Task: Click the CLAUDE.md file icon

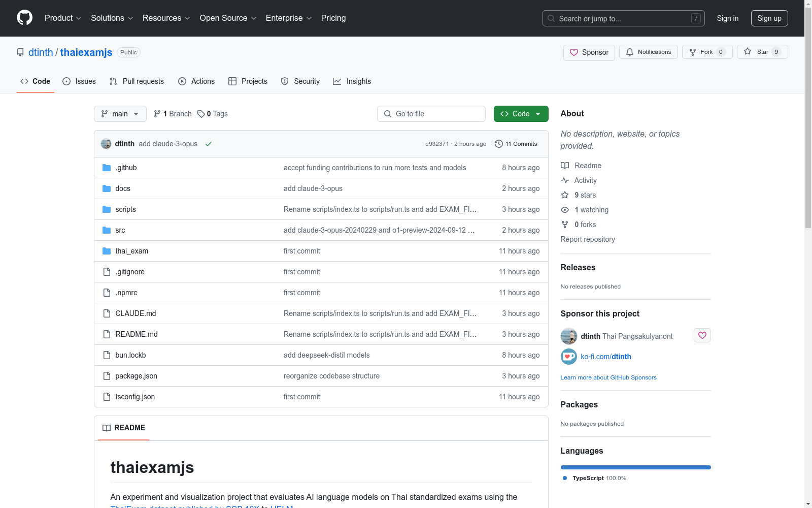Action: (107, 313)
